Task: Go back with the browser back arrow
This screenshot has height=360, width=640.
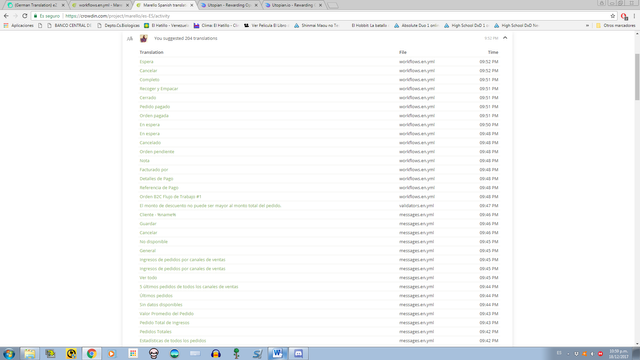Action: tap(6, 16)
